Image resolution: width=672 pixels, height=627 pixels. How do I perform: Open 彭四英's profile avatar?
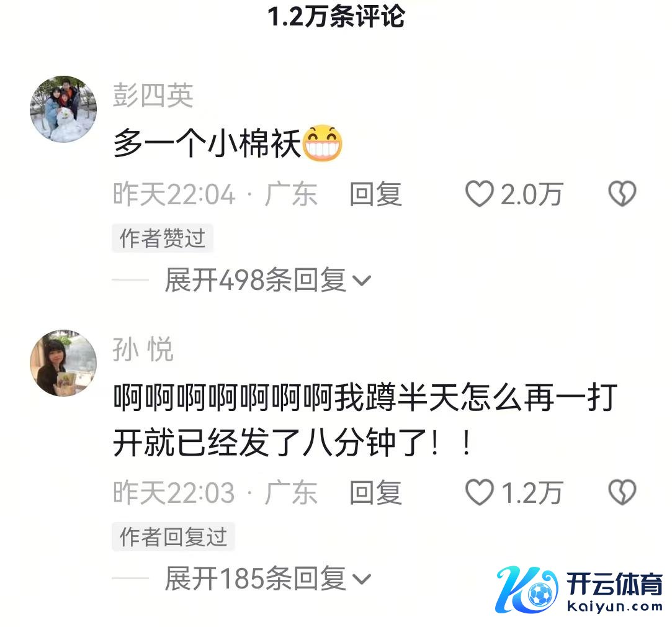pyautogui.click(x=63, y=109)
